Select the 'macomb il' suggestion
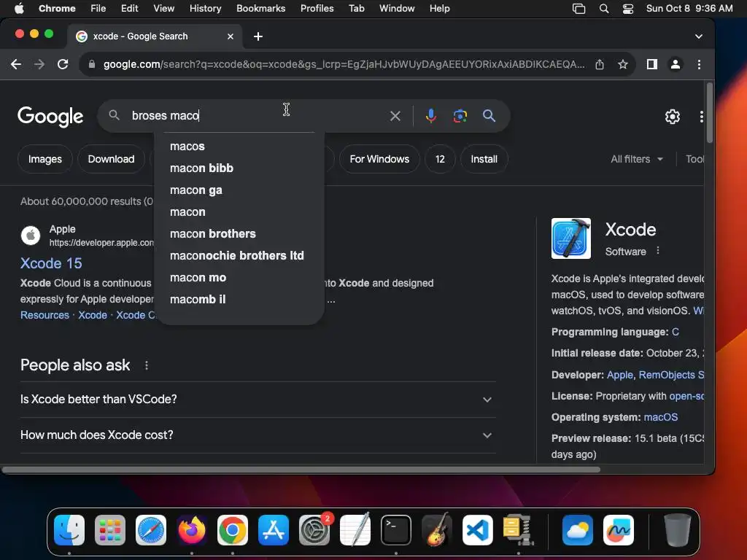747x560 pixels. point(239,300)
